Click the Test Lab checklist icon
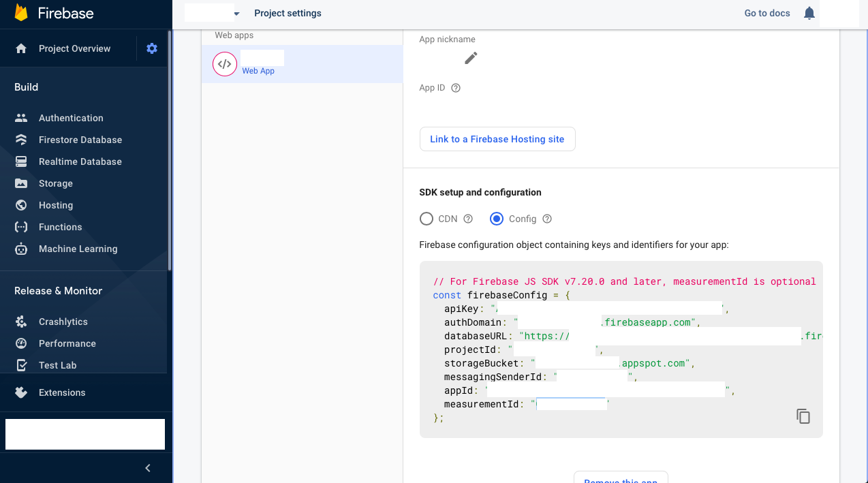This screenshot has width=868, height=483. click(21, 365)
